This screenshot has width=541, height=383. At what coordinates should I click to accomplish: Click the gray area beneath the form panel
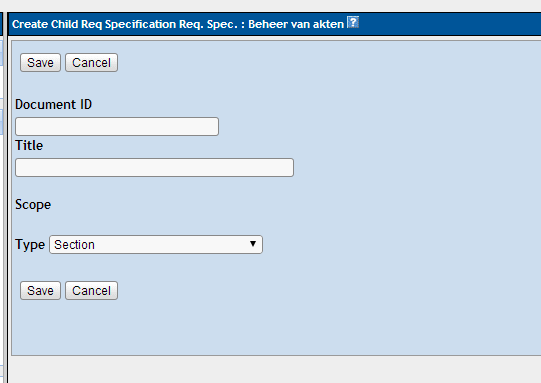[x=274, y=370]
